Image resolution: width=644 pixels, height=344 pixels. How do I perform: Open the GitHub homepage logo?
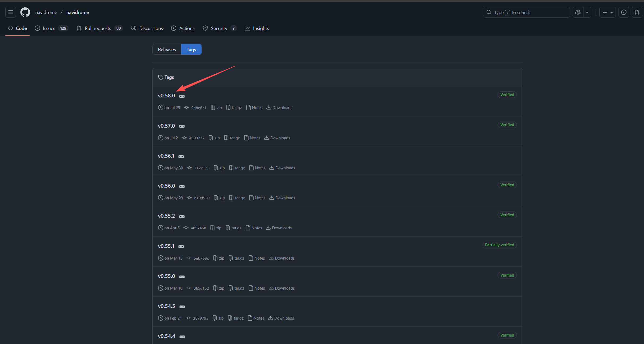tap(25, 12)
